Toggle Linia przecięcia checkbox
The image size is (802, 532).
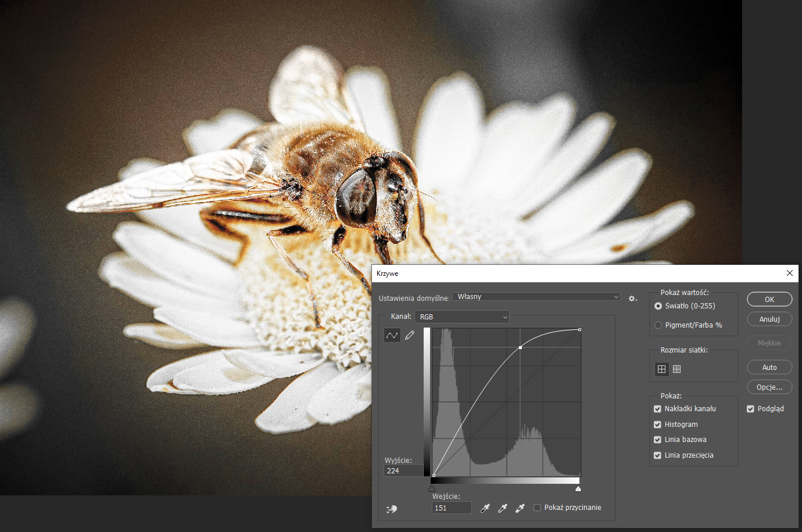(658, 455)
